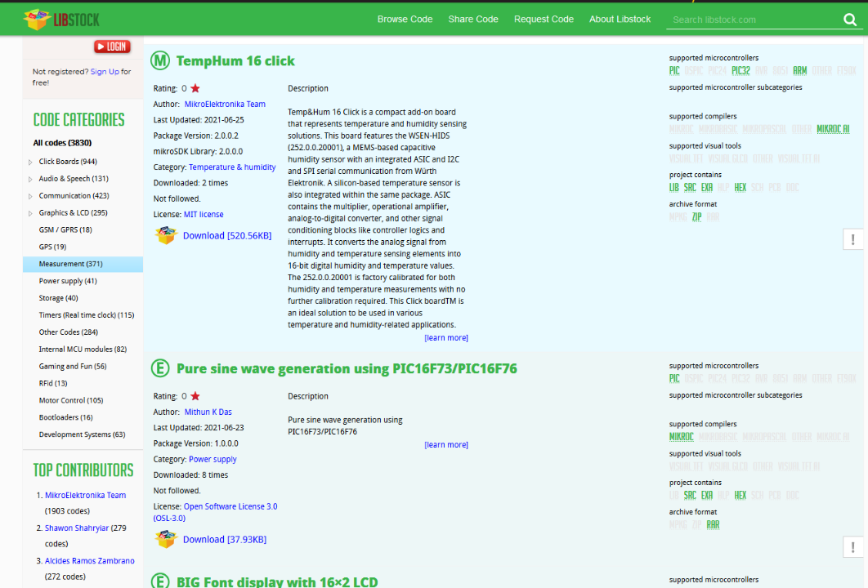Expand the Audio & Speech category
868x588 pixels.
tap(31, 179)
